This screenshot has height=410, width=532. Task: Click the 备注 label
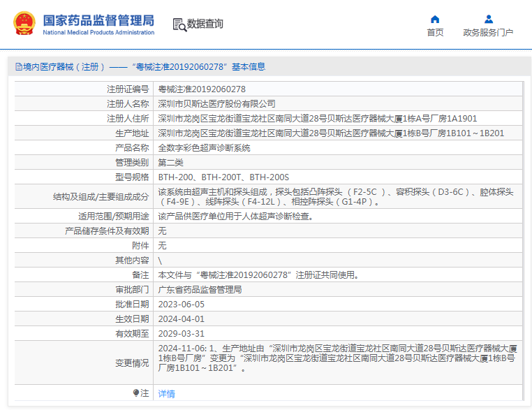click(140, 275)
